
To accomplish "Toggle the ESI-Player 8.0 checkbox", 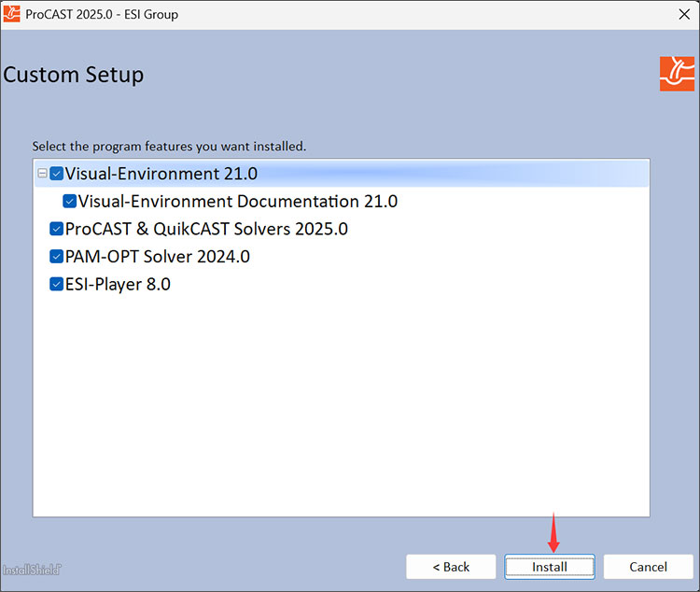I will pyautogui.click(x=56, y=284).
